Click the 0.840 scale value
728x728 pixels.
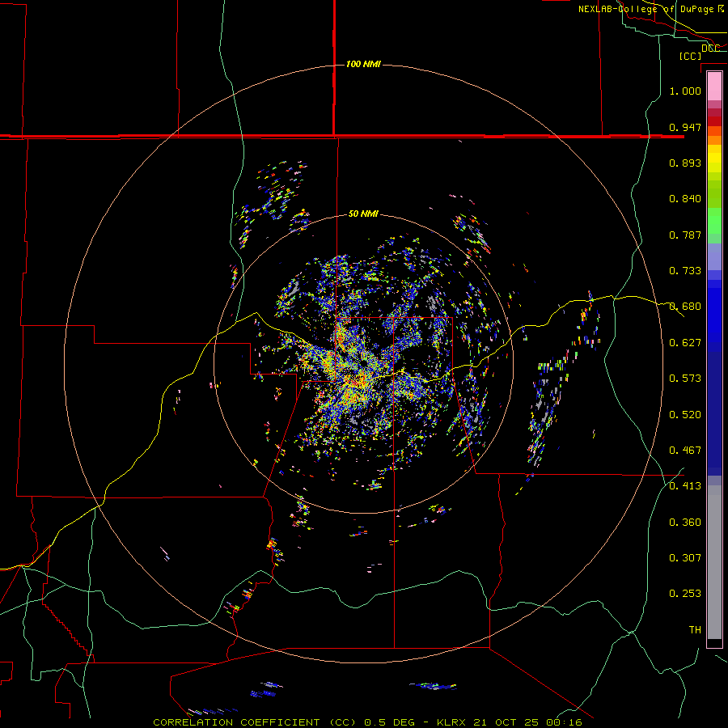685,199
